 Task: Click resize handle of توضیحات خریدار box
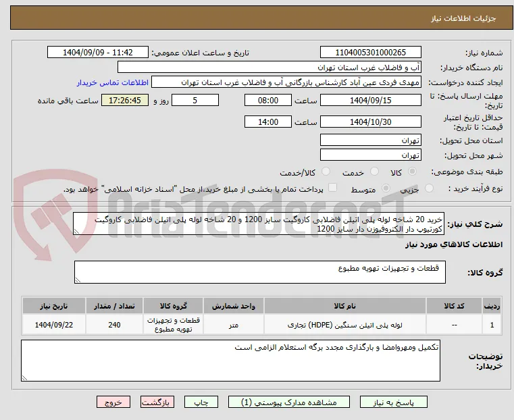pos(24,377)
